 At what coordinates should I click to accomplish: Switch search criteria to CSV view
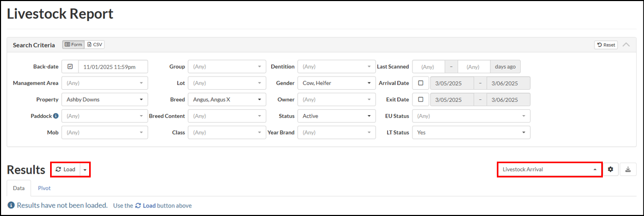point(94,45)
